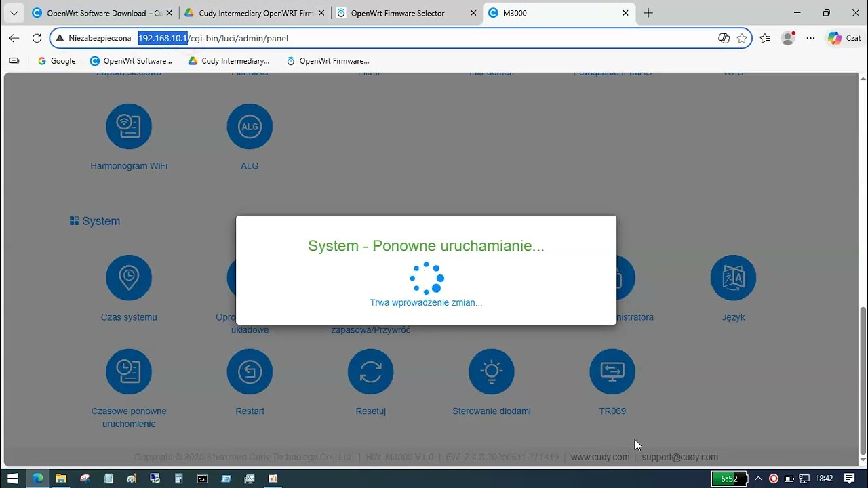Open the bookmarks bar tab actions icon
This screenshot has height=488, width=868.
pyautogui.click(x=14, y=61)
